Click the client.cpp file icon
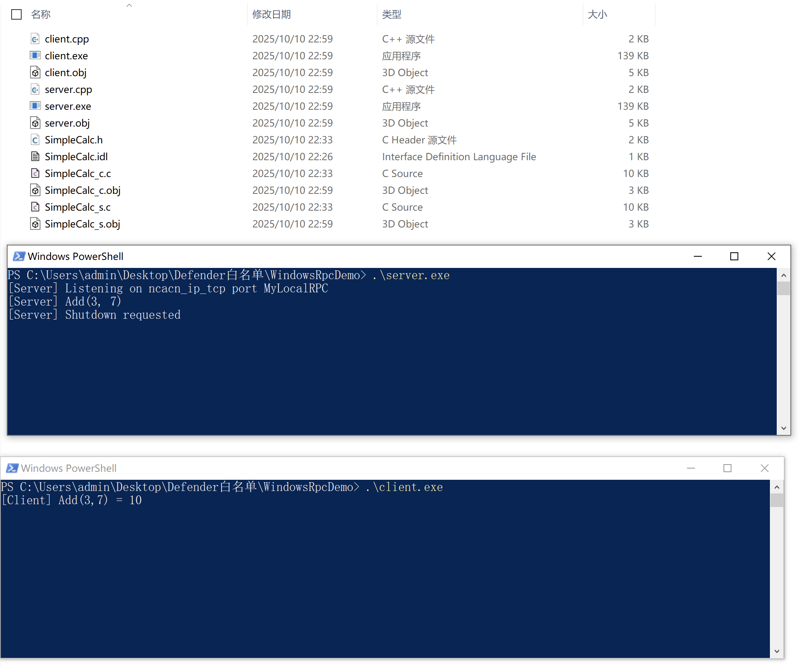The width and height of the screenshot is (810, 672). 35,39
